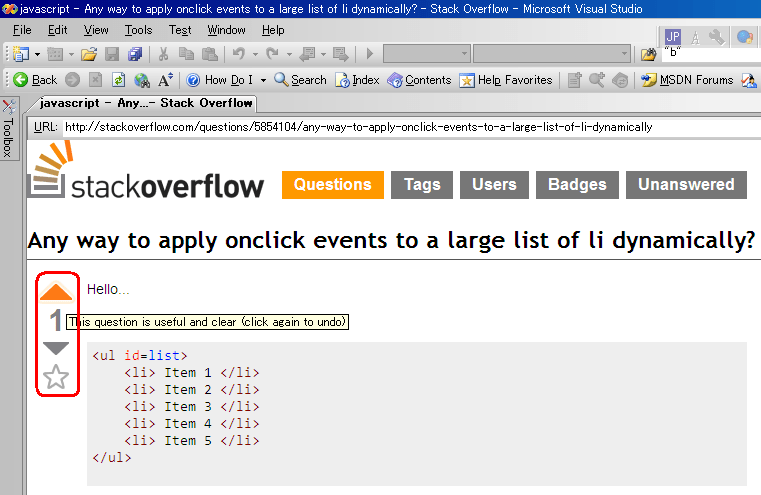Open the Edit menu
This screenshot has height=495, width=761.
point(57,30)
